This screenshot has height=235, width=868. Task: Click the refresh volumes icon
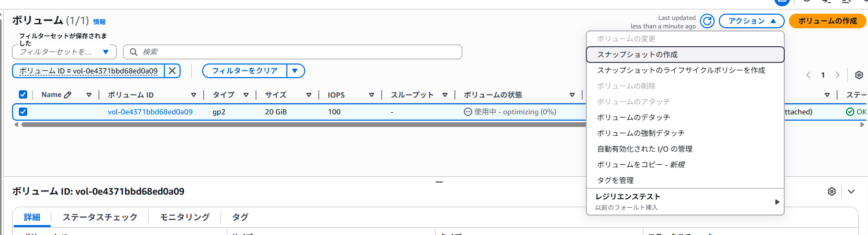click(x=707, y=21)
